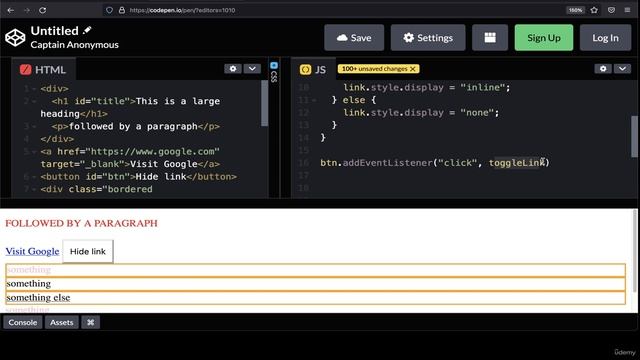The image size is (640, 360).
Task: Open pen Settings
Action: point(428,38)
